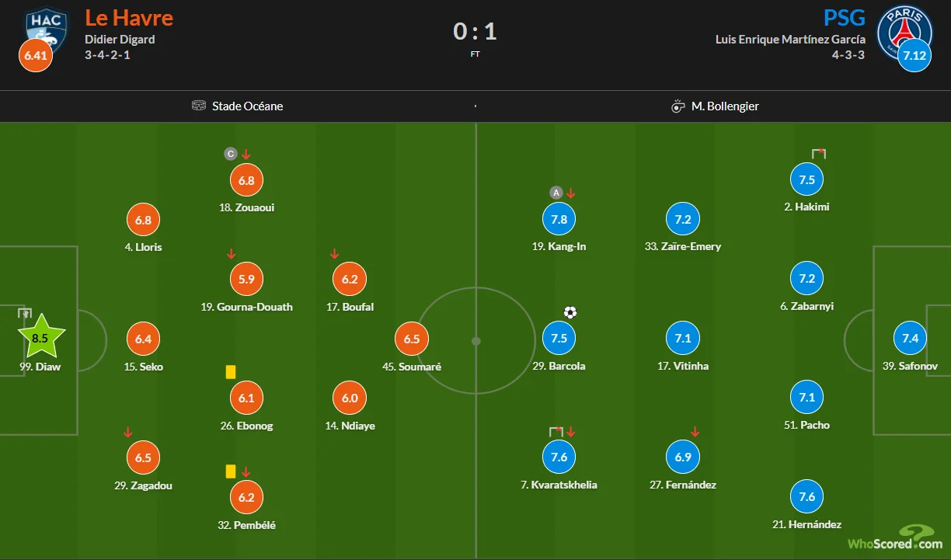Open the Le Havre team link
Viewport: 951px width, 560px height.
coord(129,17)
